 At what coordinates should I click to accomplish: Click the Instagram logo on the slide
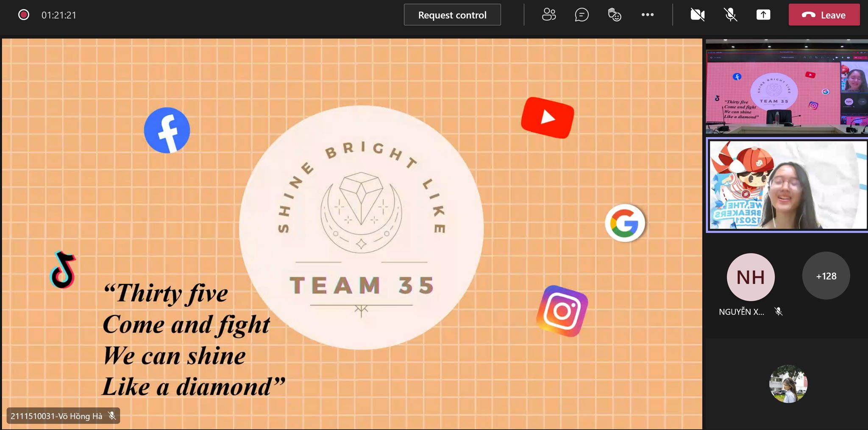click(562, 311)
